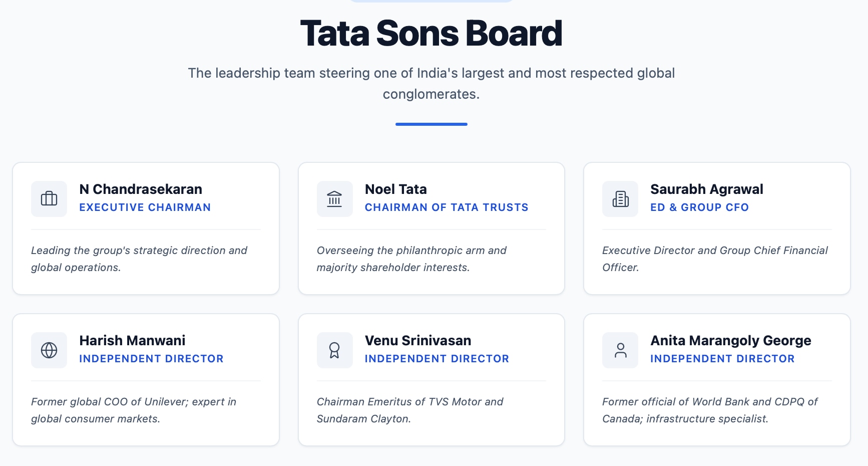Viewport: 868px width, 466px height.
Task: Click the CHAIRMAN OF TATA TRUSTS label
Action: tap(447, 207)
